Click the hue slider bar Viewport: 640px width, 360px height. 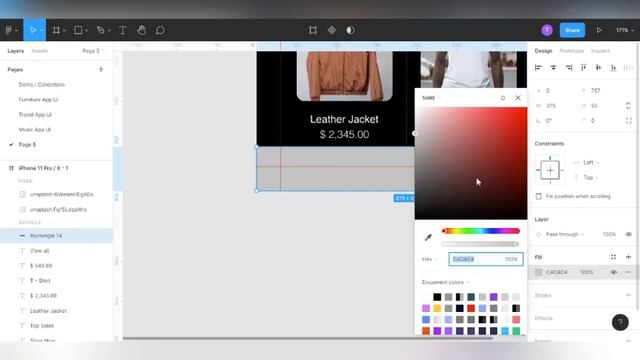click(x=480, y=231)
